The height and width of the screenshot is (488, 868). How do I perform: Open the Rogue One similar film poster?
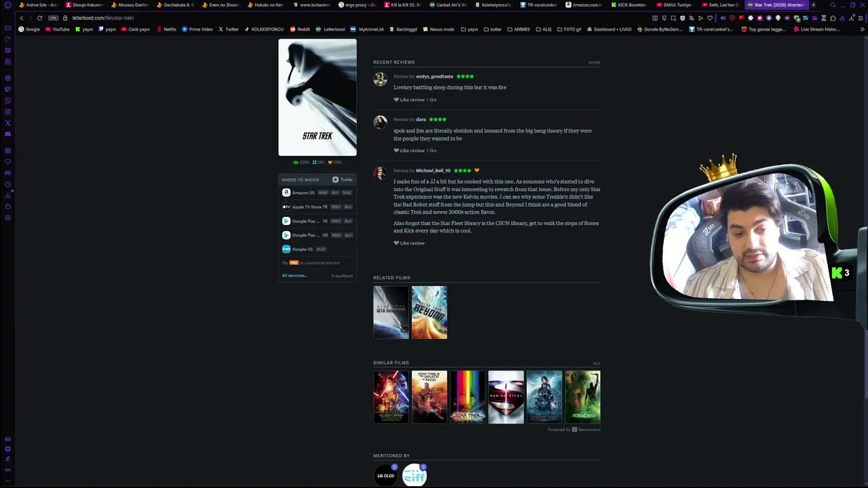pos(544,397)
